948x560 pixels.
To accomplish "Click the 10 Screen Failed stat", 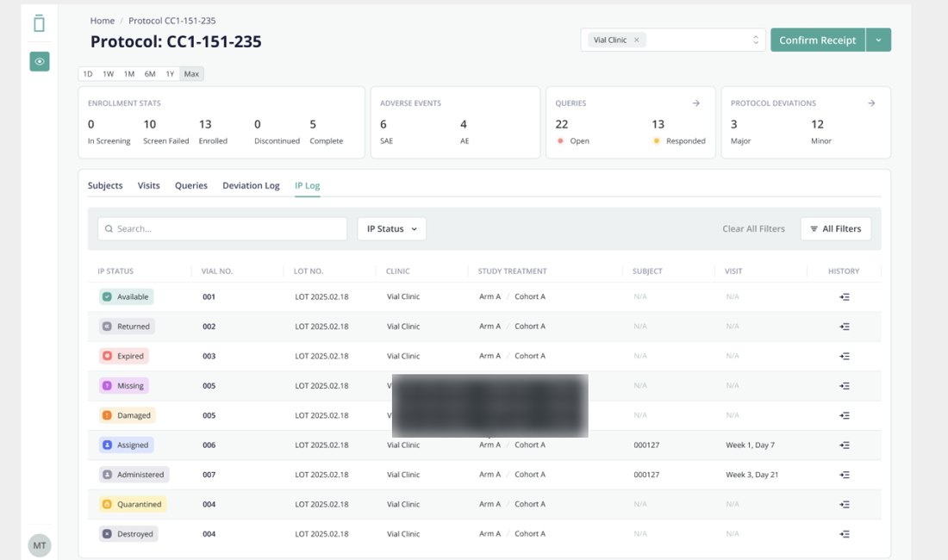I will click(x=149, y=124).
